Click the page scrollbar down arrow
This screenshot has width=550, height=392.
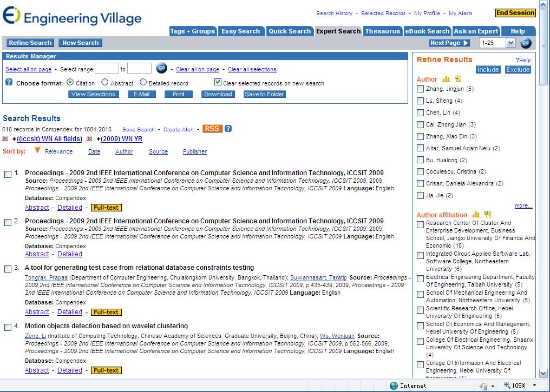coord(544,373)
